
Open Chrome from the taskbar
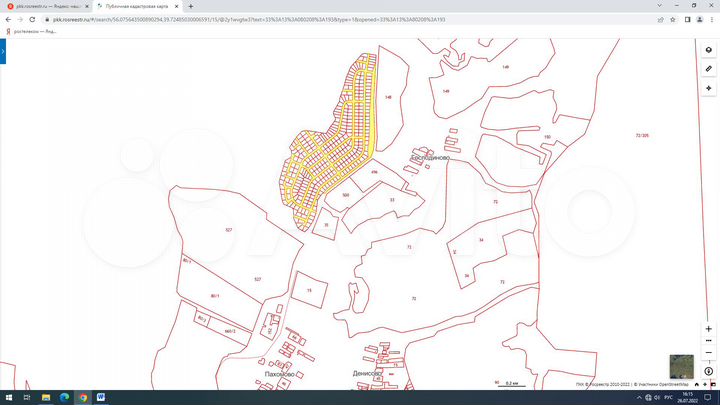pyautogui.click(x=82, y=397)
